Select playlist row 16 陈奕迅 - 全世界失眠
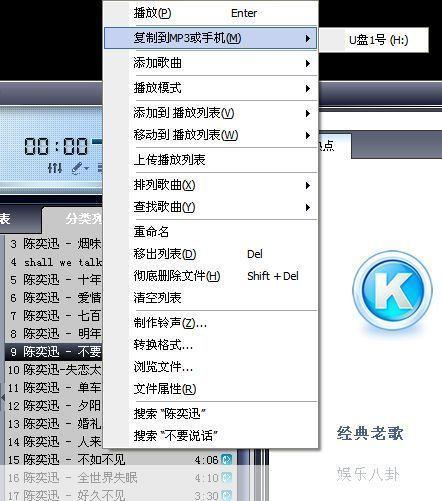 pos(120,478)
